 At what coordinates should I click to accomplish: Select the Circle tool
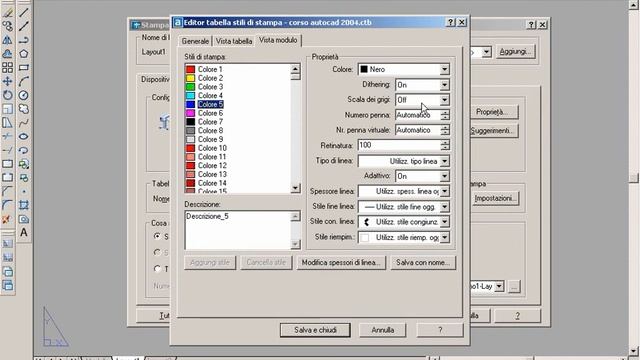pyautogui.click(x=24, y=95)
